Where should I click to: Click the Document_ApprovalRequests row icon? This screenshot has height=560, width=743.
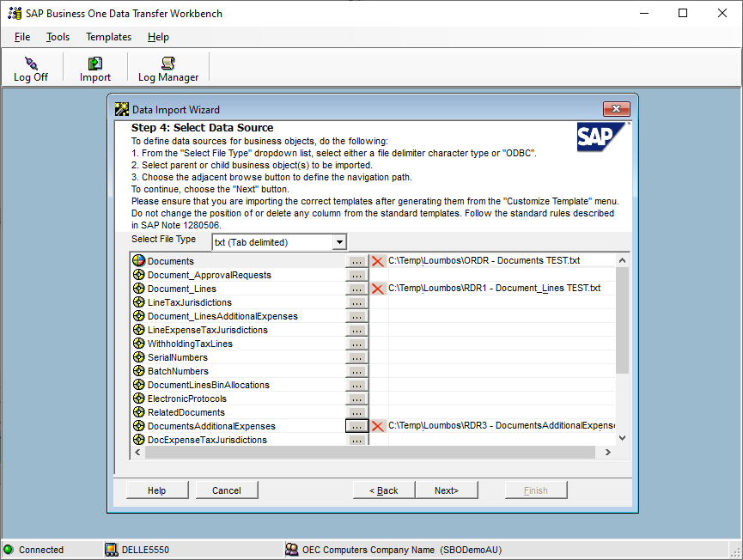pos(138,275)
